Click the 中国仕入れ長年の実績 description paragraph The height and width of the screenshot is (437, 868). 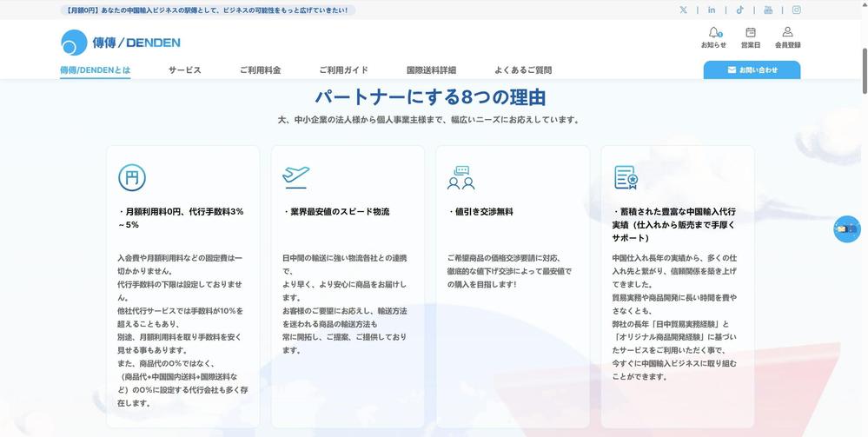click(x=675, y=317)
